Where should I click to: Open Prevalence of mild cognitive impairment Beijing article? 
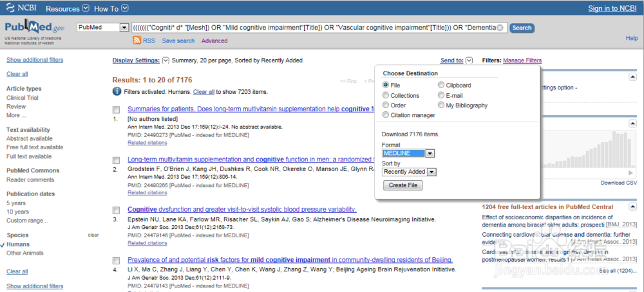[x=290, y=260]
